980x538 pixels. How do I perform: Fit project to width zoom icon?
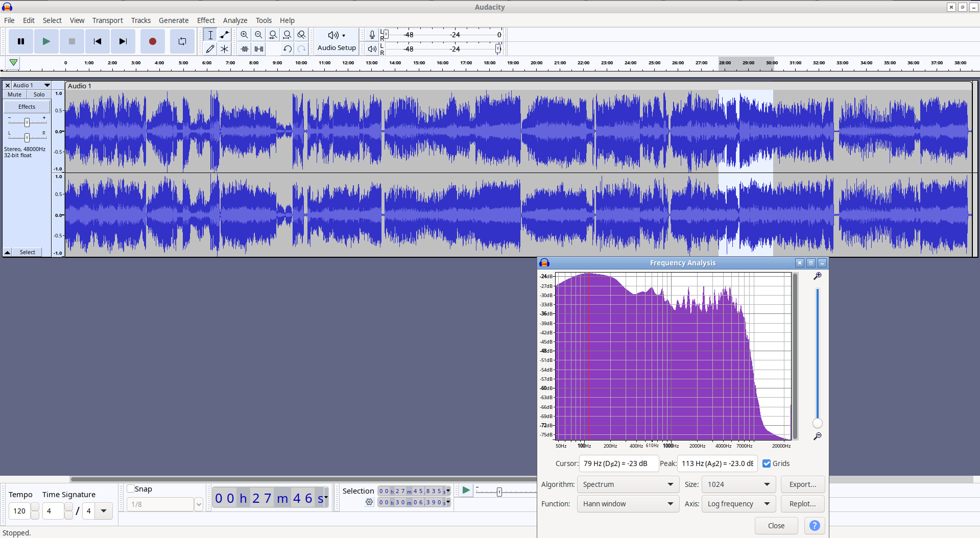(288, 35)
